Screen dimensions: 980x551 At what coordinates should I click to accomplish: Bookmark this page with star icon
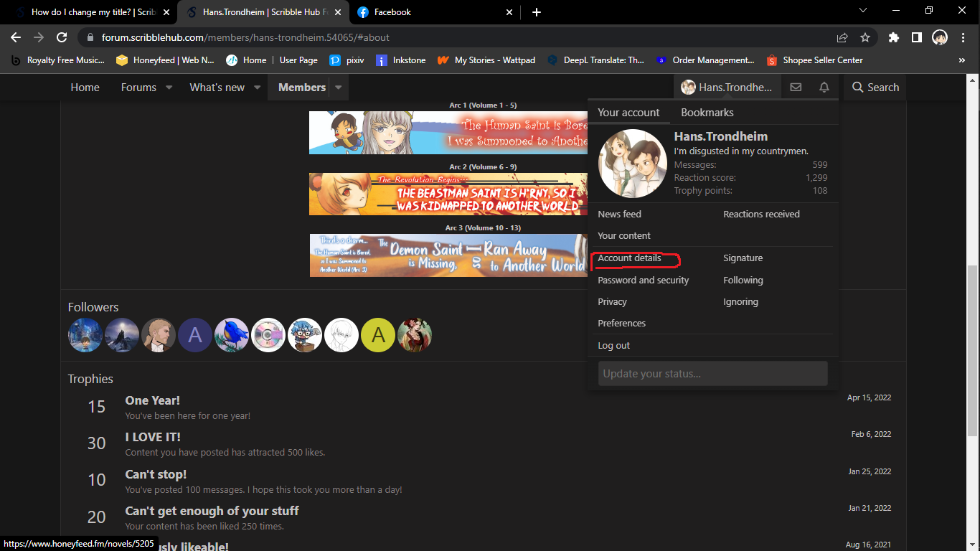tap(865, 37)
